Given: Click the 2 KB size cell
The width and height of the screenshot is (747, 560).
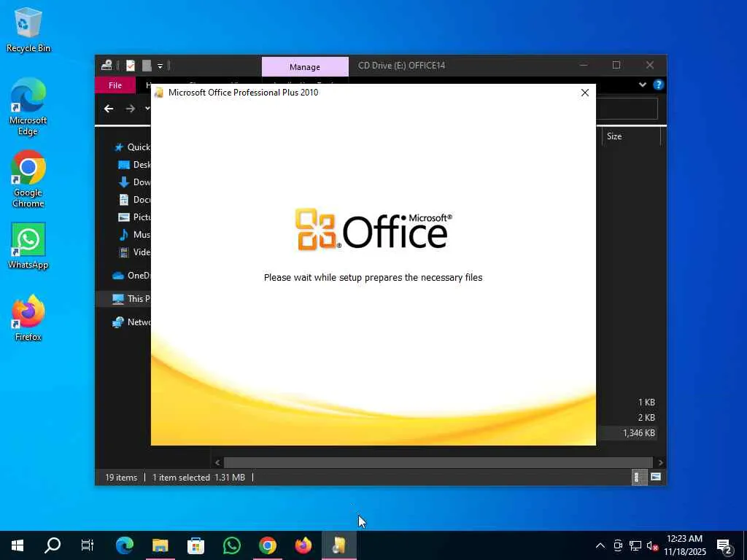Looking at the screenshot, I should pos(646,418).
